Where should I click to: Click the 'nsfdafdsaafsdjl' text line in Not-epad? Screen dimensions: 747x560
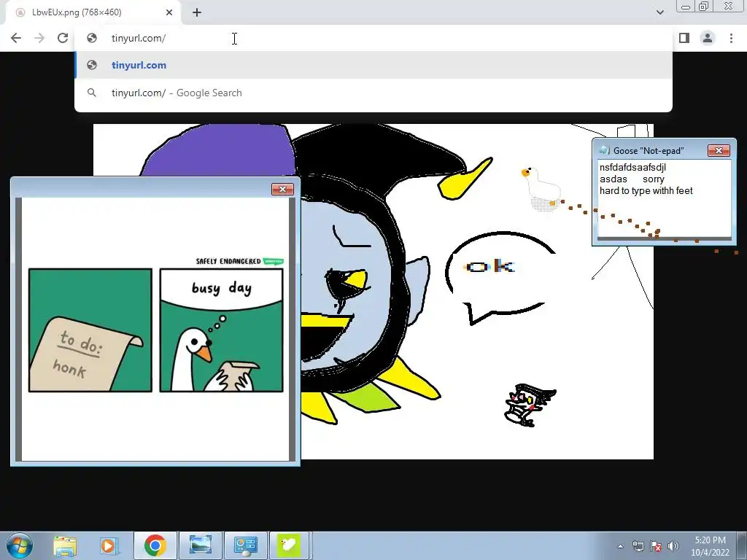pos(632,168)
